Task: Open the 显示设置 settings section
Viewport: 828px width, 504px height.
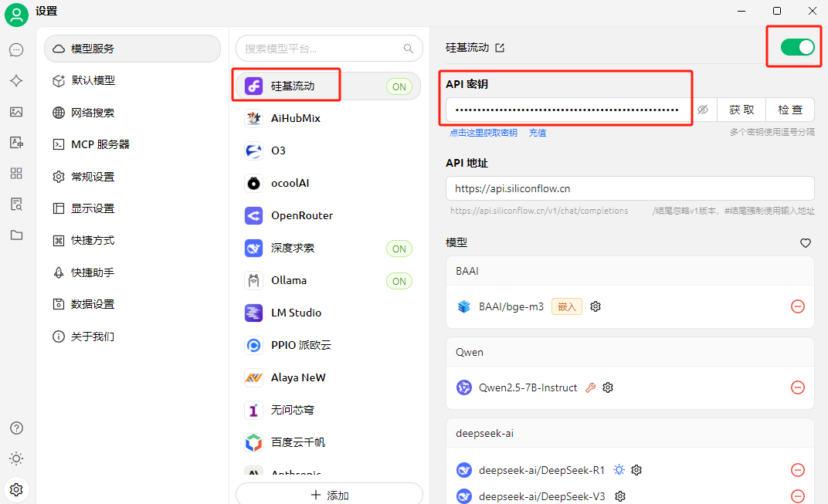Action: (133, 208)
